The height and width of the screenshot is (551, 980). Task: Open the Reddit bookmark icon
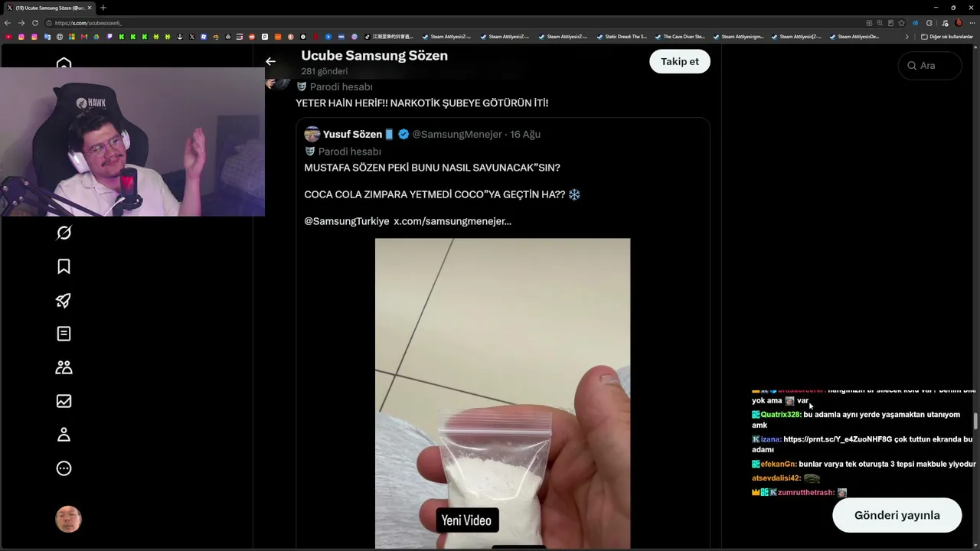coord(252,37)
